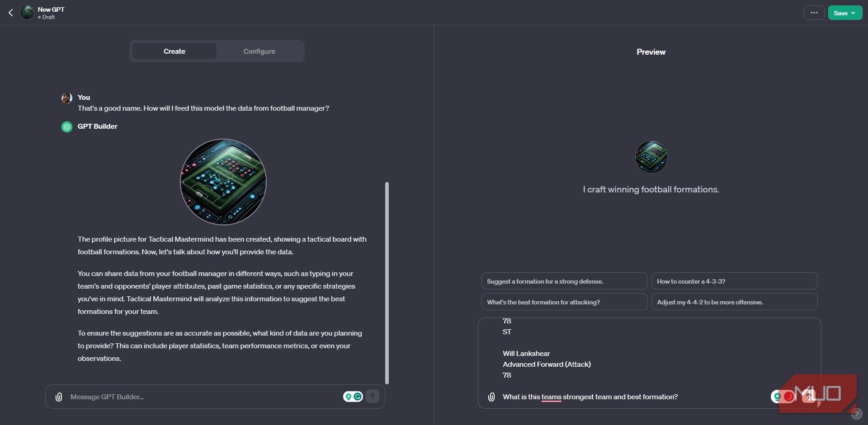Click the send arrow in GPT Builder box
The image size is (868, 425).
pyautogui.click(x=373, y=397)
